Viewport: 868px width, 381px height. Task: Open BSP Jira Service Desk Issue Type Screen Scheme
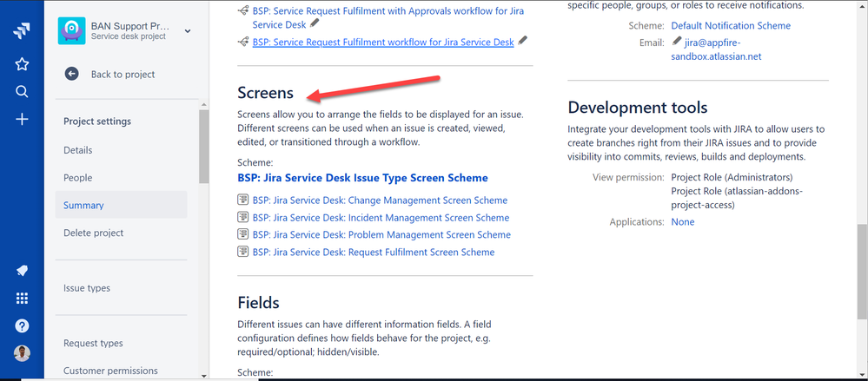click(362, 178)
